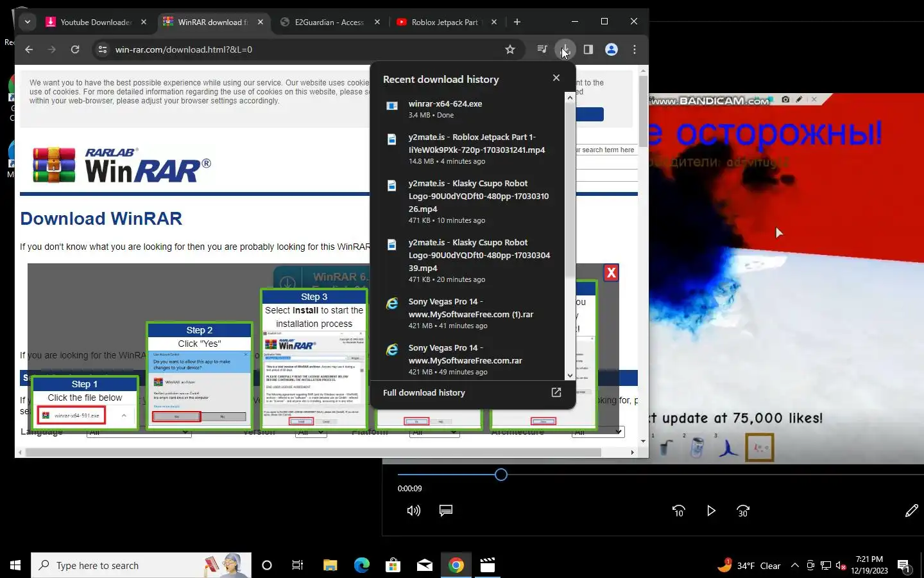Viewport: 924px width, 578px height.
Task: Open Sony Vegas Pro 14 download from 49 minutes ago
Action: pyautogui.click(x=468, y=360)
